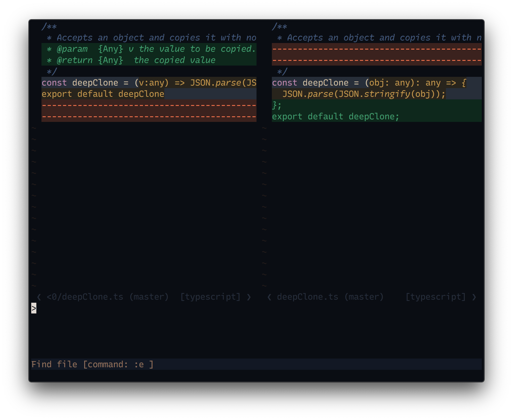Click left pane export default deepClone line
Viewport: 513px width, 420px height.
tap(103, 94)
